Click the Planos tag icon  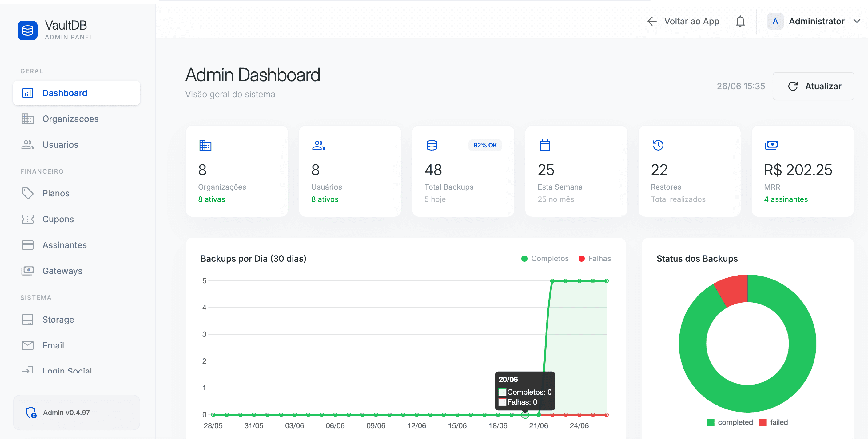28,193
